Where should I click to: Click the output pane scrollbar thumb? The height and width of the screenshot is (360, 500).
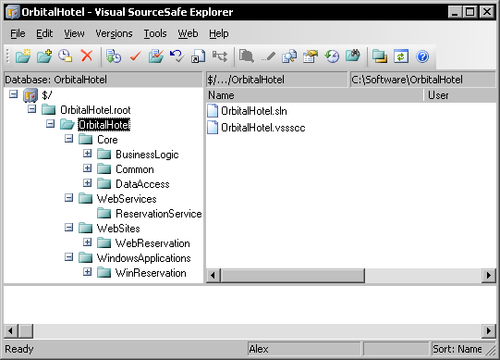tap(25, 331)
